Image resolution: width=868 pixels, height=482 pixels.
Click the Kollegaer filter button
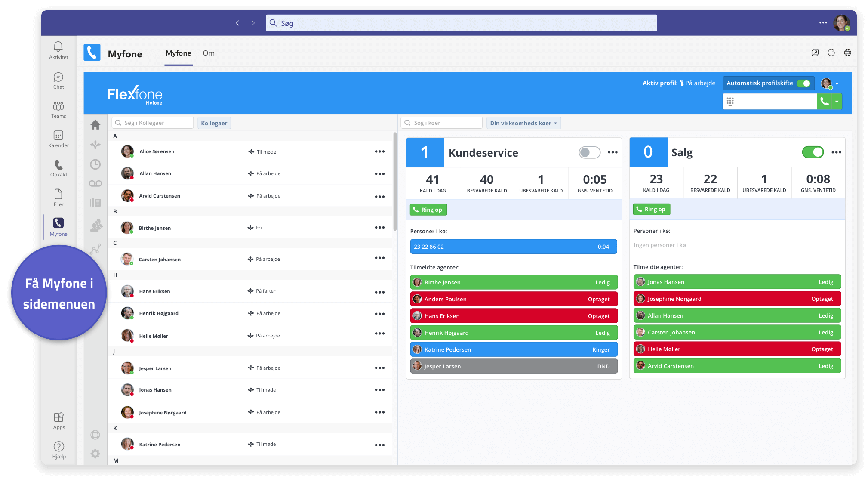(x=214, y=123)
